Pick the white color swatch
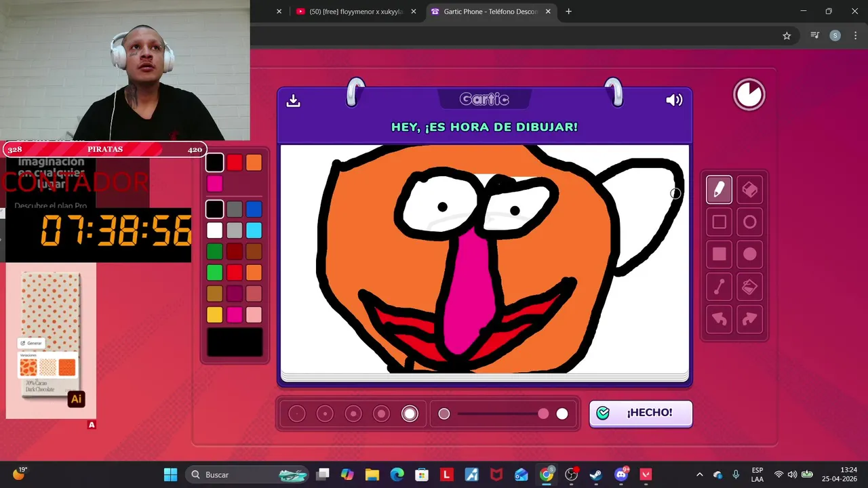This screenshot has height=488, width=868. [x=214, y=230]
